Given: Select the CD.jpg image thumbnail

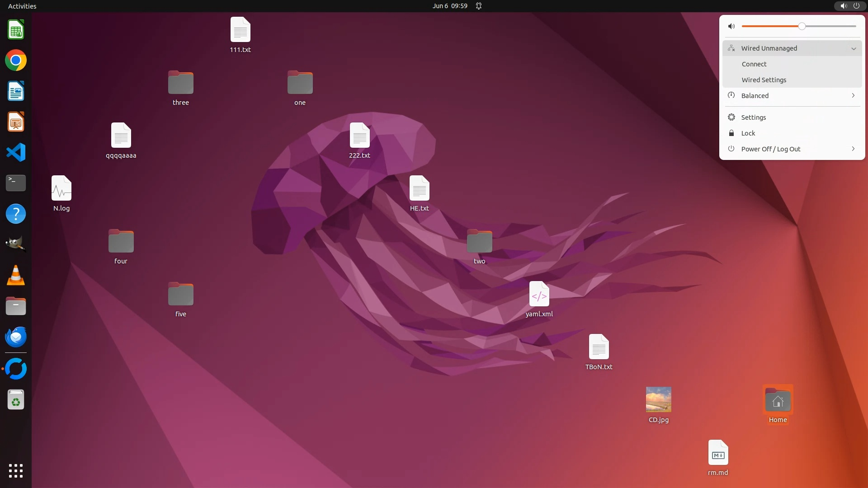Looking at the screenshot, I should coord(658,399).
